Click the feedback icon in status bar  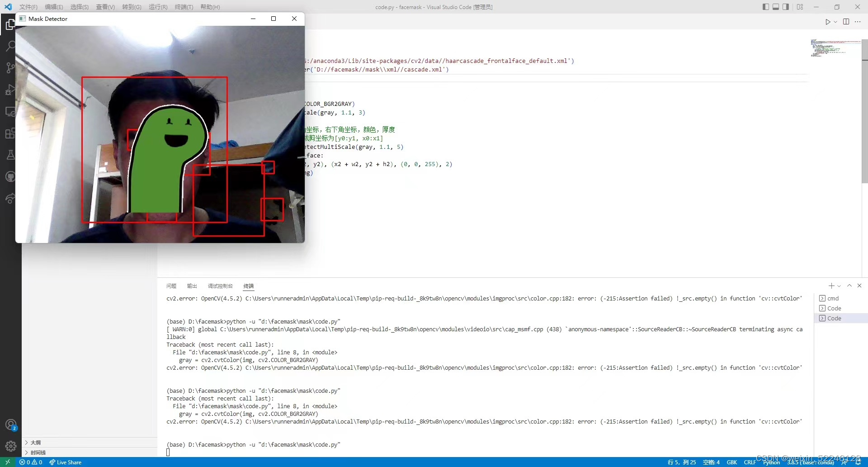[844, 462]
